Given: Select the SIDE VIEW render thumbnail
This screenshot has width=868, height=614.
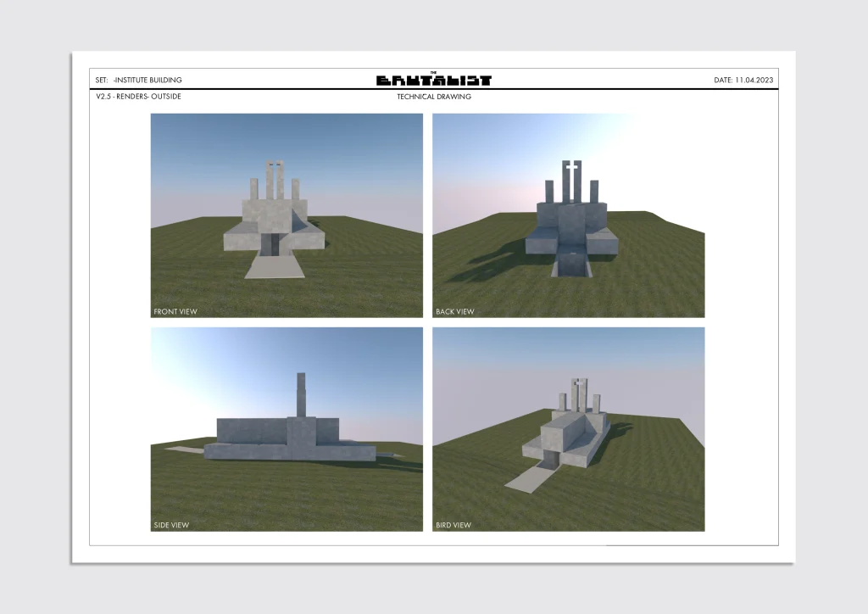Looking at the screenshot, I should click(x=287, y=428).
